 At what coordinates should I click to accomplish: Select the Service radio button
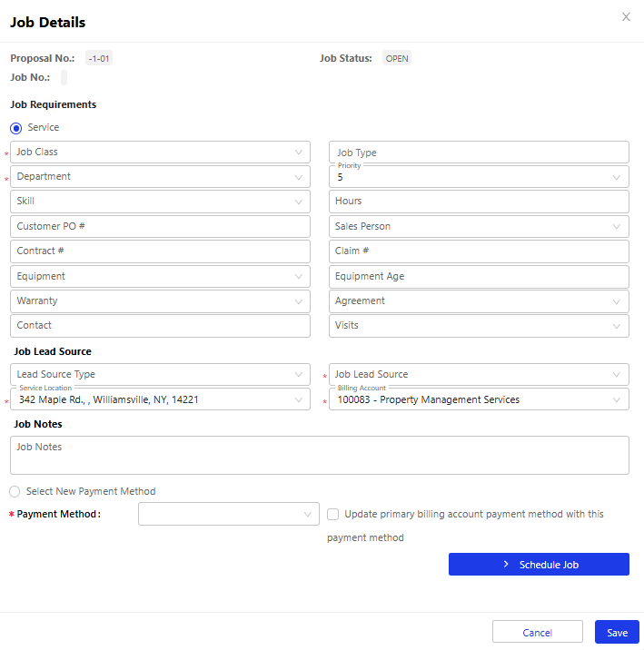click(16, 128)
